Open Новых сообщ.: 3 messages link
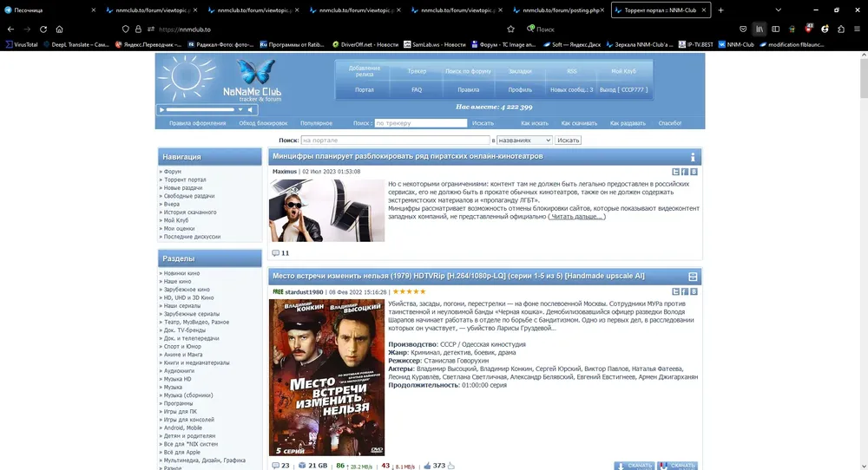Screen dimensions: 868x470 click(x=571, y=89)
